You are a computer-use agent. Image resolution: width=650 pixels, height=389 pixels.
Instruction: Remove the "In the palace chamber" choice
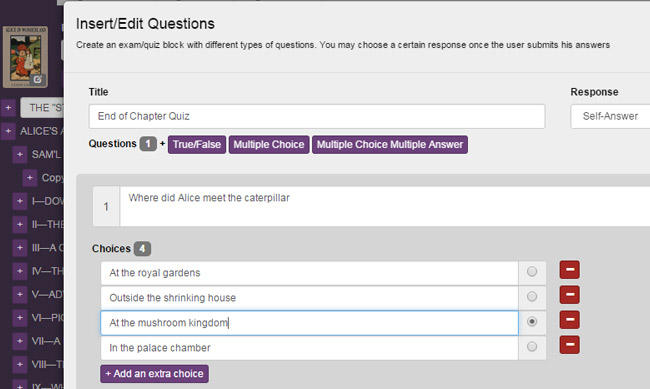[x=570, y=345]
